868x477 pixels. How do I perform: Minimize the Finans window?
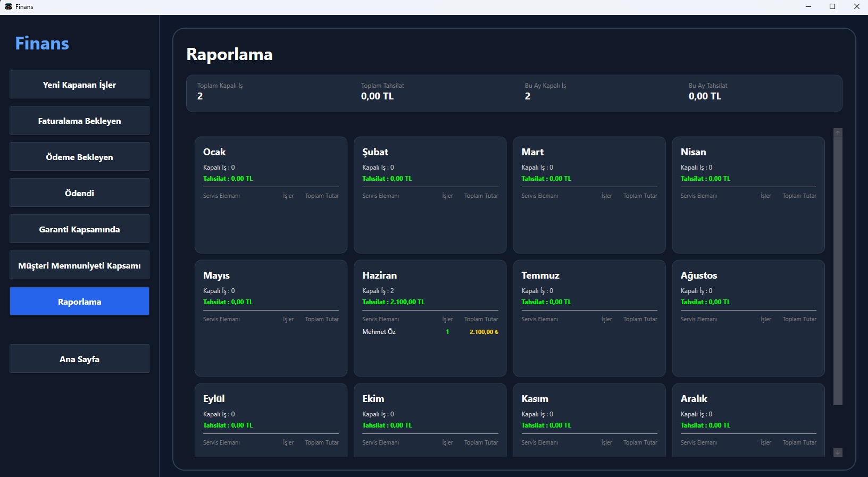click(808, 6)
